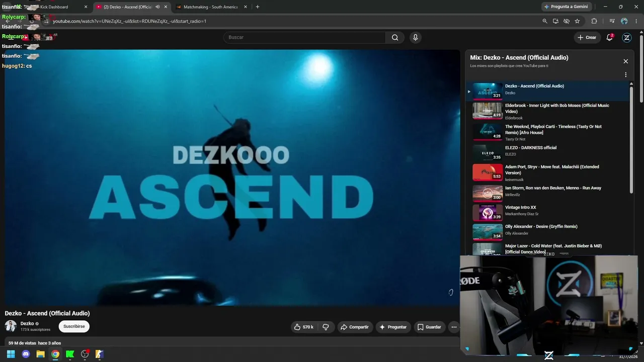
Task: Close the Kick Dashboard tab
Action: coord(86,7)
